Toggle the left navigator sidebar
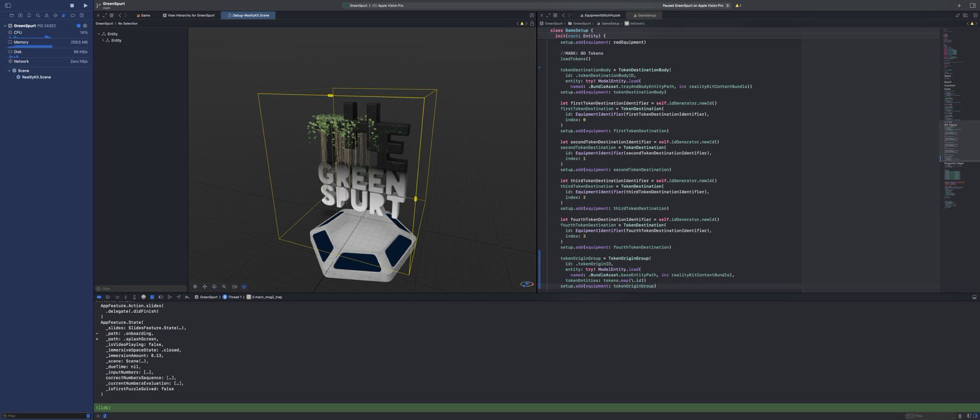This screenshot has height=420, width=980. click(8, 5)
